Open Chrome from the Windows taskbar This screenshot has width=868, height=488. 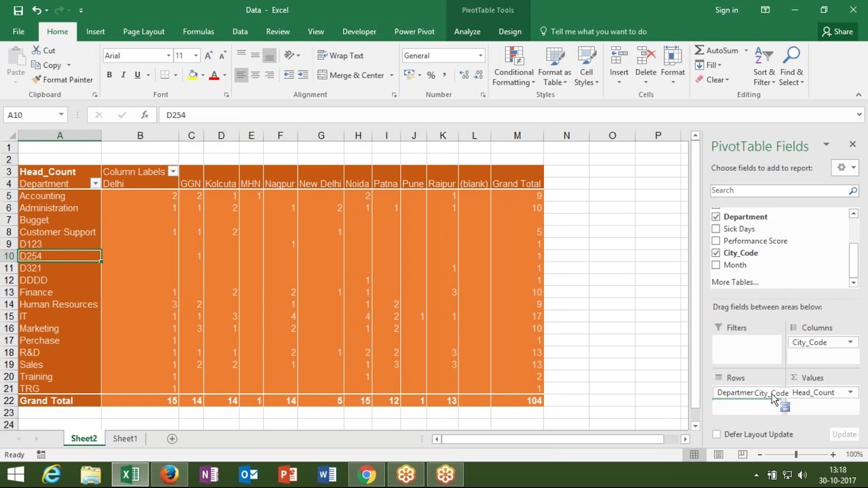pyautogui.click(x=367, y=474)
